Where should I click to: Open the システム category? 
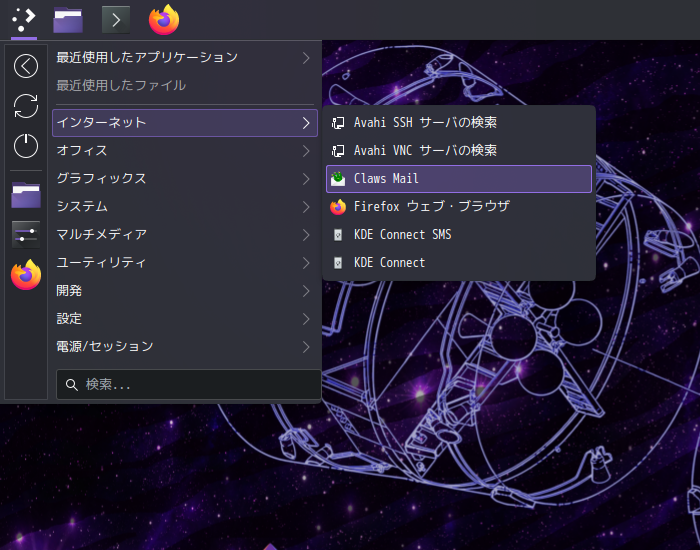(x=184, y=207)
